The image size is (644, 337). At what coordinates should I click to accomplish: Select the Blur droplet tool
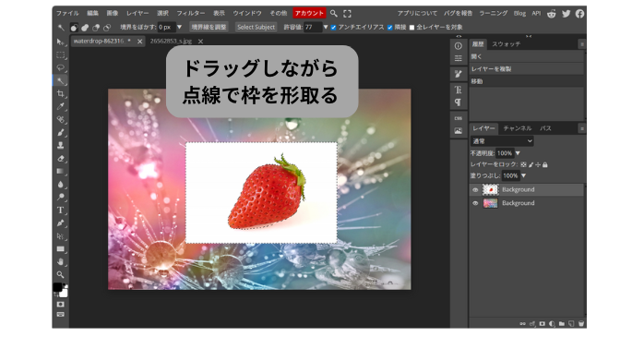tap(60, 185)
